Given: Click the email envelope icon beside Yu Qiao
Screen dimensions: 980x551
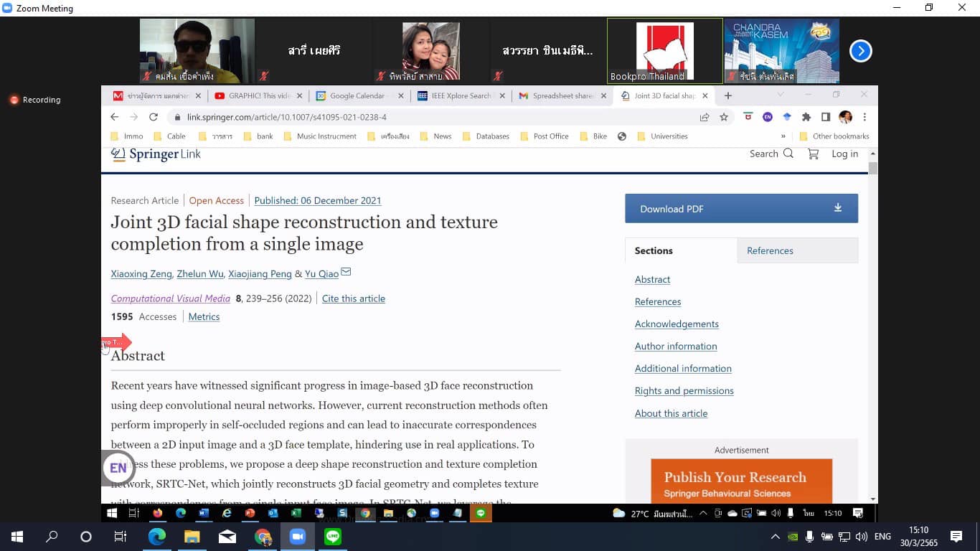Looking at the screenshot, I should pyautogui.click(x=346, y=272).
